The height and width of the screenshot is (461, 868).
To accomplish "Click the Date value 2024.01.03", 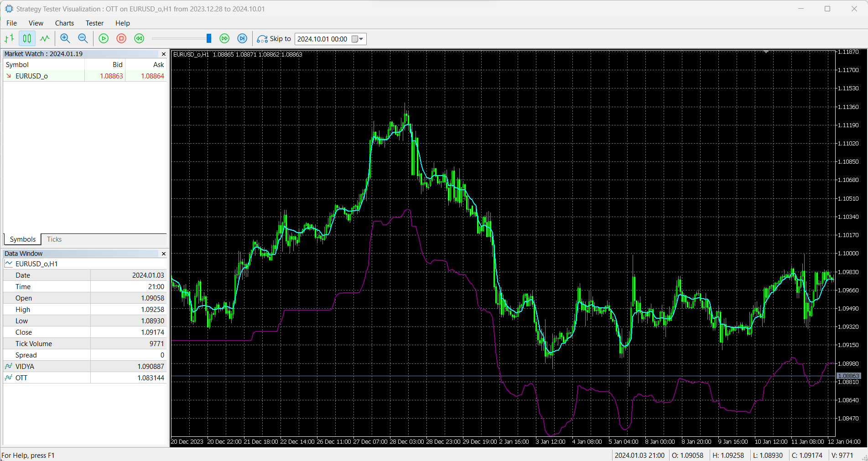I will tap(148, 275).
